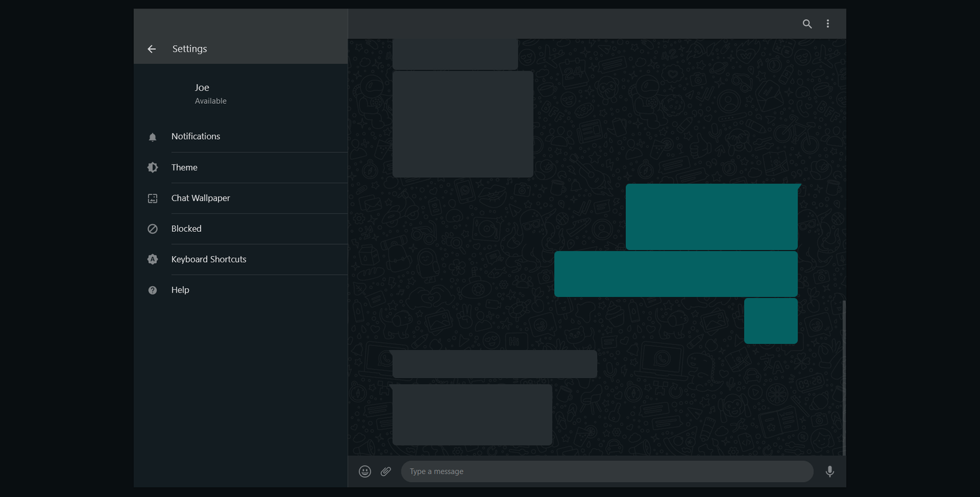Open Joe's profile
980x497 pixels.
[240, 93]
